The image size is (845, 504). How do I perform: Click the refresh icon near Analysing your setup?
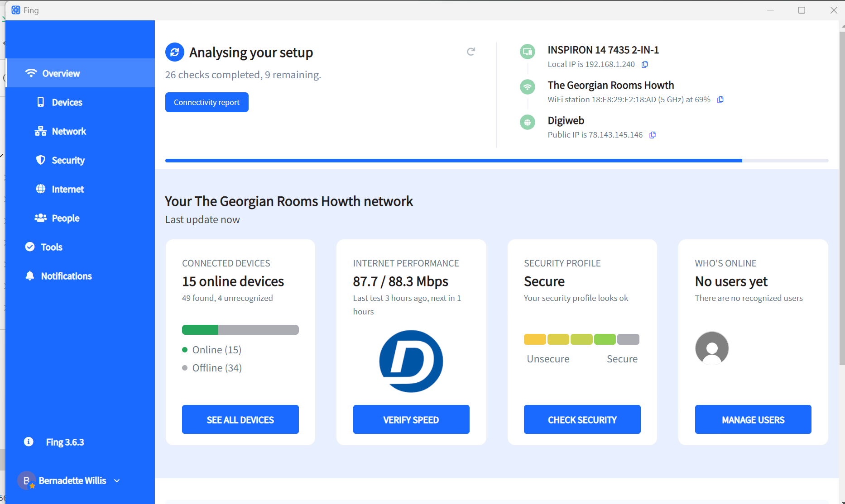click(x=471, y=52)
